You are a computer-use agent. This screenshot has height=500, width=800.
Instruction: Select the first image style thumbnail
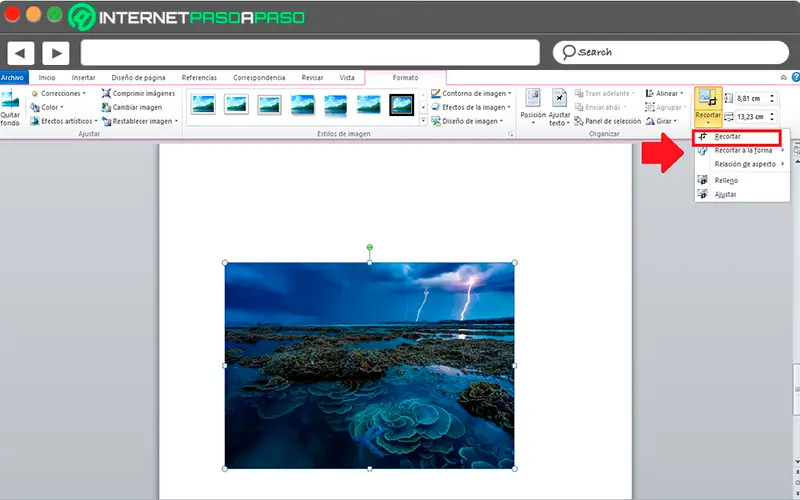coord(203,104)
